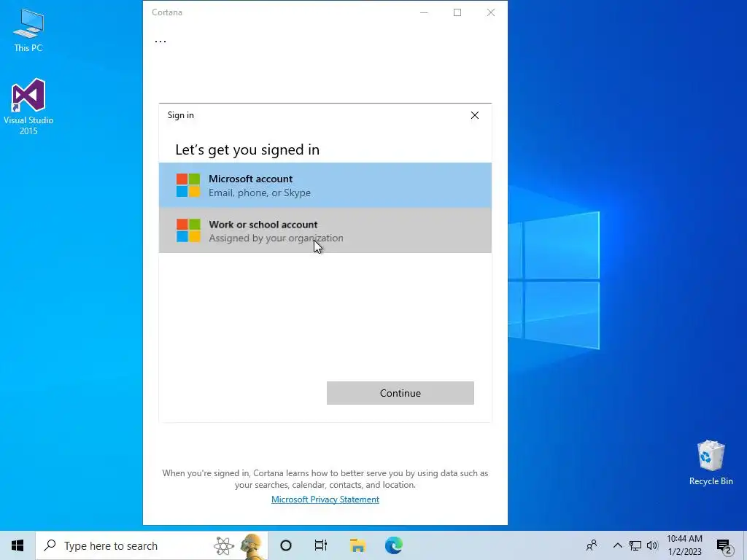
Task: Select the Visual Studio 2015 shortcut
Action: point(28,106)
